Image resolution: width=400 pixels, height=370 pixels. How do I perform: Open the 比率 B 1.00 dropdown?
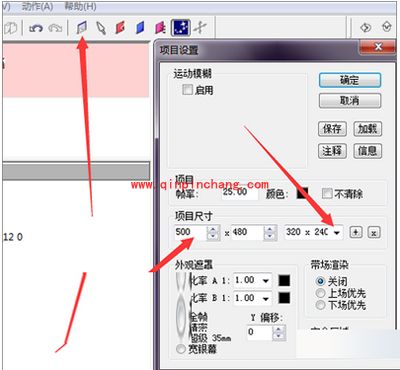click(266, 299)
